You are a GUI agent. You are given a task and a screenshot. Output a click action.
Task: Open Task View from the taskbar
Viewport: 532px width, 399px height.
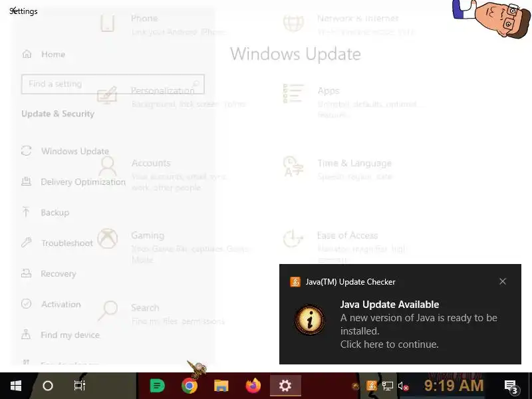pos(79,386)
